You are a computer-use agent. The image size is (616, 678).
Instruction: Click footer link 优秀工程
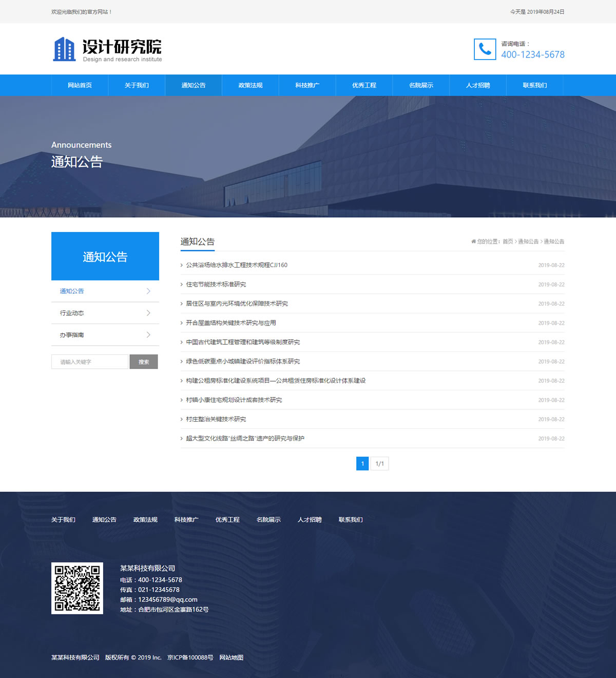(227, 520)
